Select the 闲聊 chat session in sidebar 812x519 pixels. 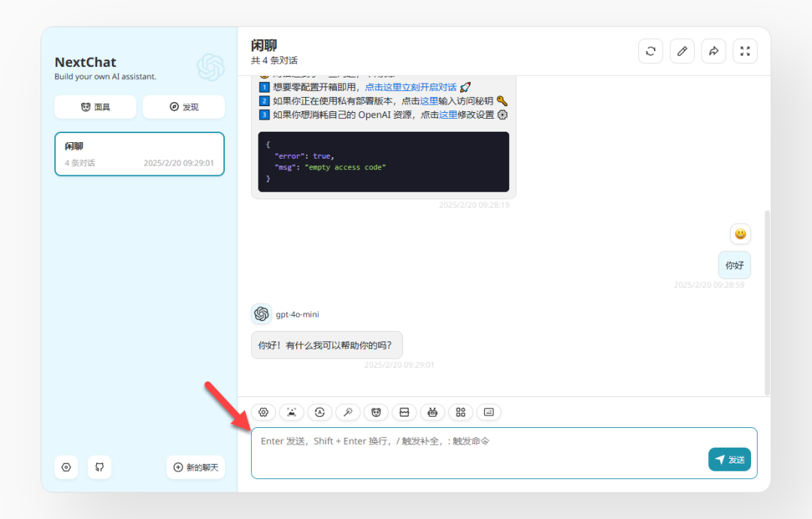pyautogui.click(x=139, y=154)
